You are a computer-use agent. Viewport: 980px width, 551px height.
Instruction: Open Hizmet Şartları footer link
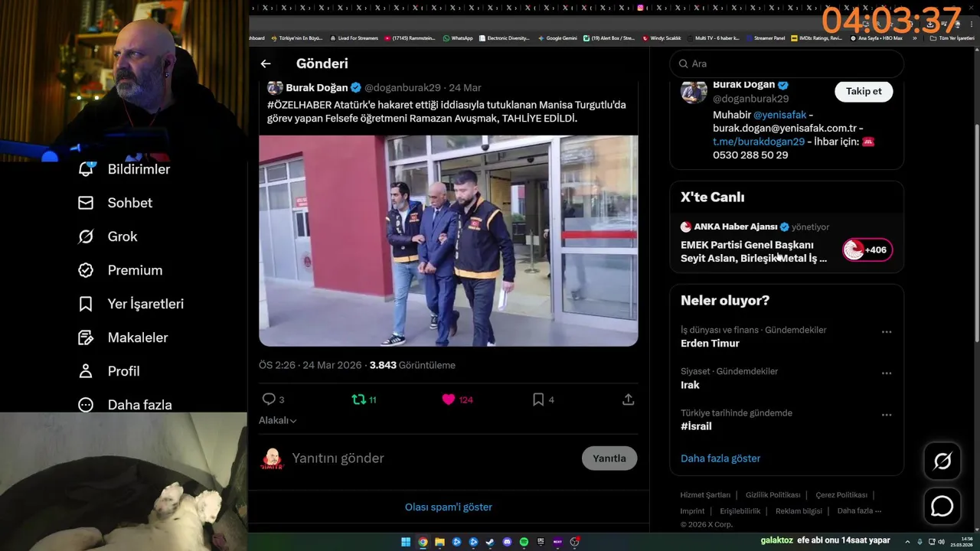(705, 495)
